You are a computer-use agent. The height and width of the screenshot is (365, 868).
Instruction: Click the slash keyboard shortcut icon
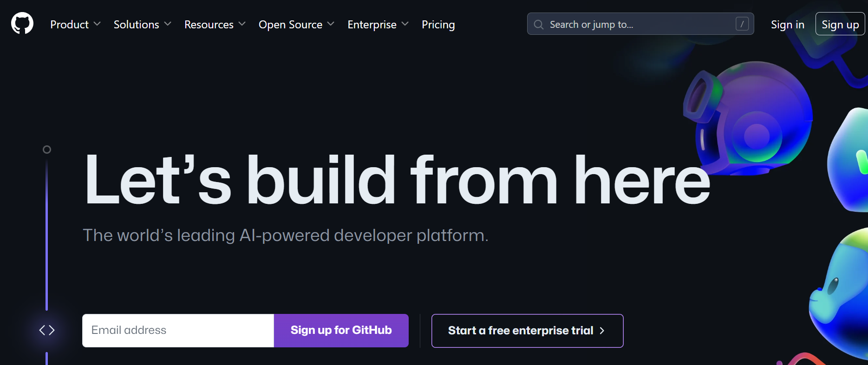pyautogui.click(x=742, y=24)
